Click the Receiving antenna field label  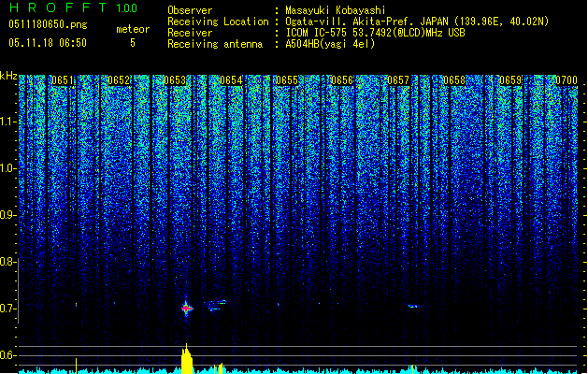tap(215, 44)
